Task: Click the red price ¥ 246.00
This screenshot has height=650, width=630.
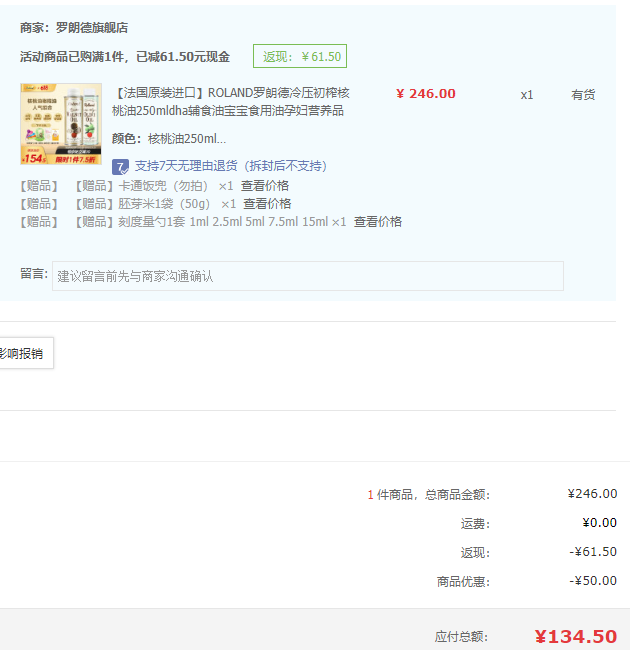Action: [x=426, y=94]
